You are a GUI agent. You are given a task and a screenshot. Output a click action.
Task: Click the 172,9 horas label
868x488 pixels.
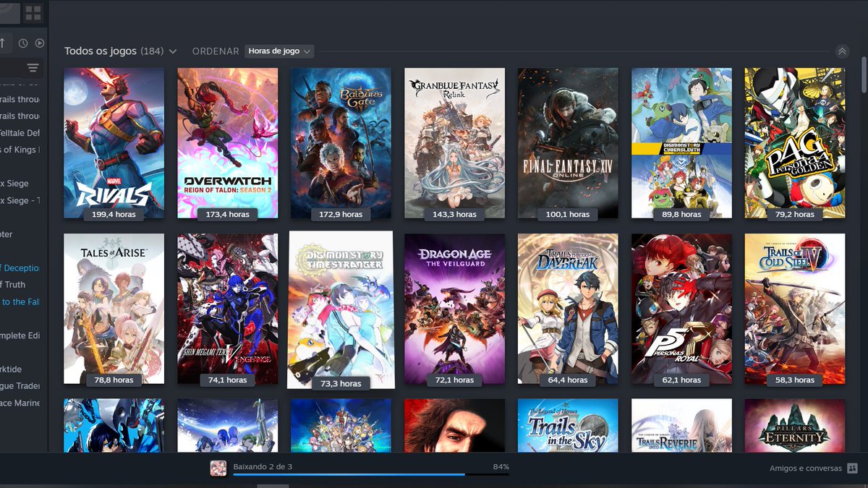click(341, 215)
